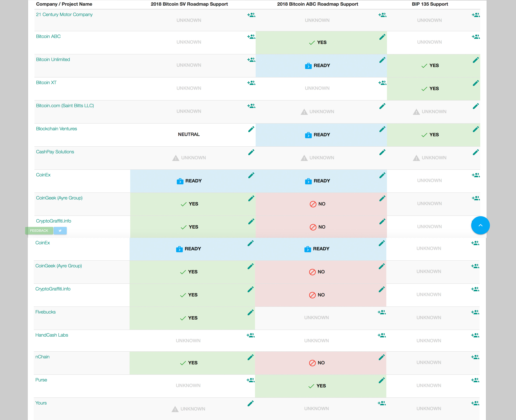The width and height of the screenshot is (516, 420).
Task: Edit Bitcoin XT's BIP 135 YES entry
Action: (476, 83)
